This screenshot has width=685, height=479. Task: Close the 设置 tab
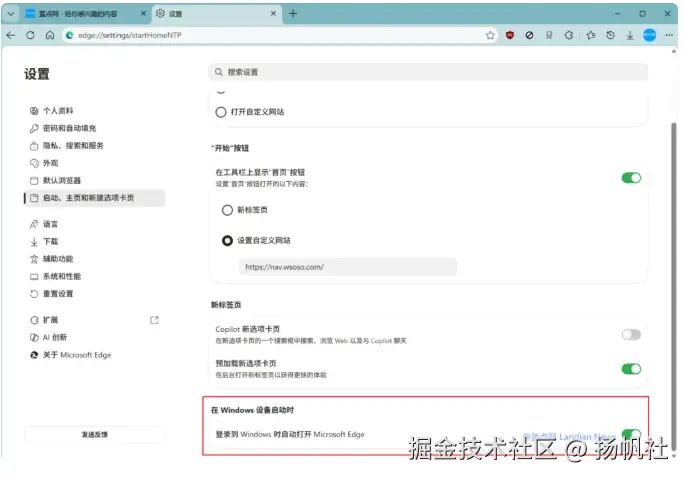pyautogui.click(x=273, y=14)
